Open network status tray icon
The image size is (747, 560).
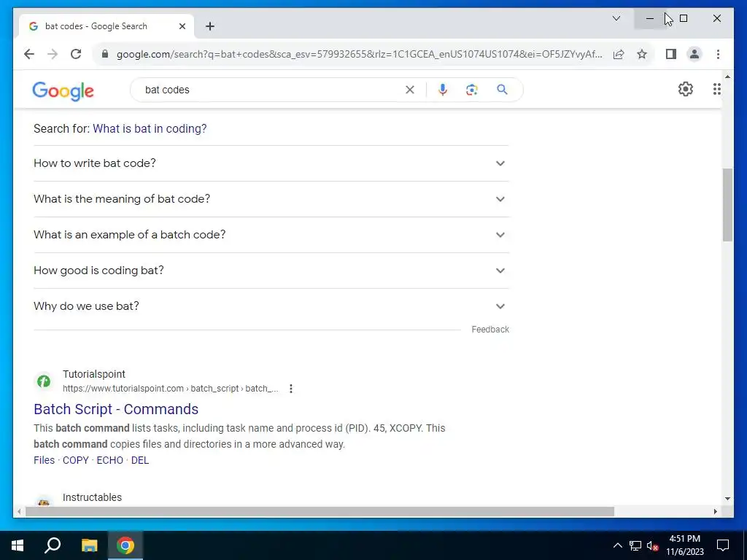tap(635, 545)
